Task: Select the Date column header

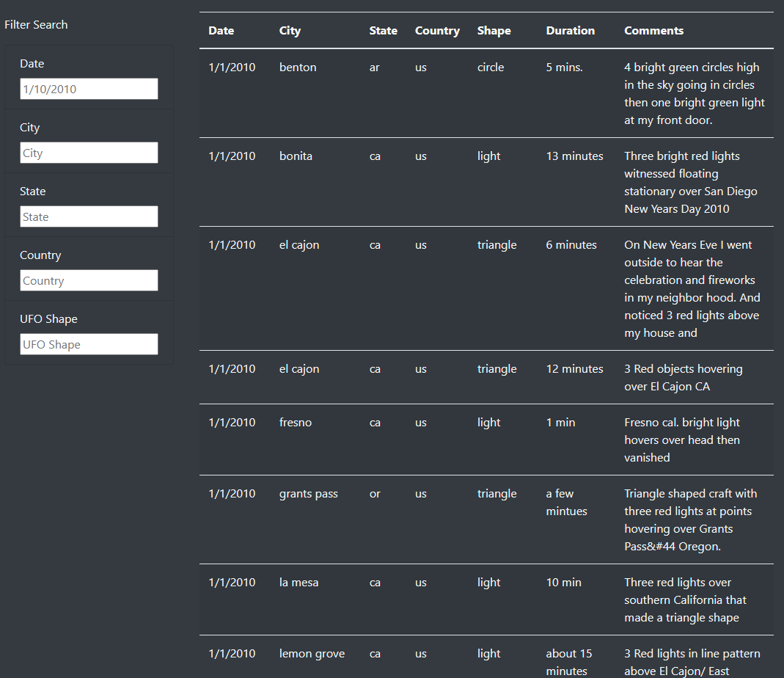Action: [221, 30]
